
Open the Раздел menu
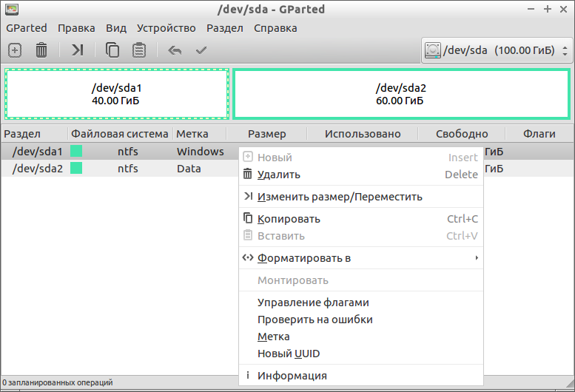click(x=224, y=28)
